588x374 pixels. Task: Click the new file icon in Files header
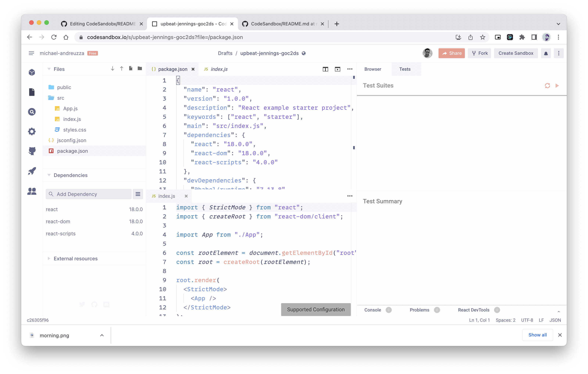131,68
